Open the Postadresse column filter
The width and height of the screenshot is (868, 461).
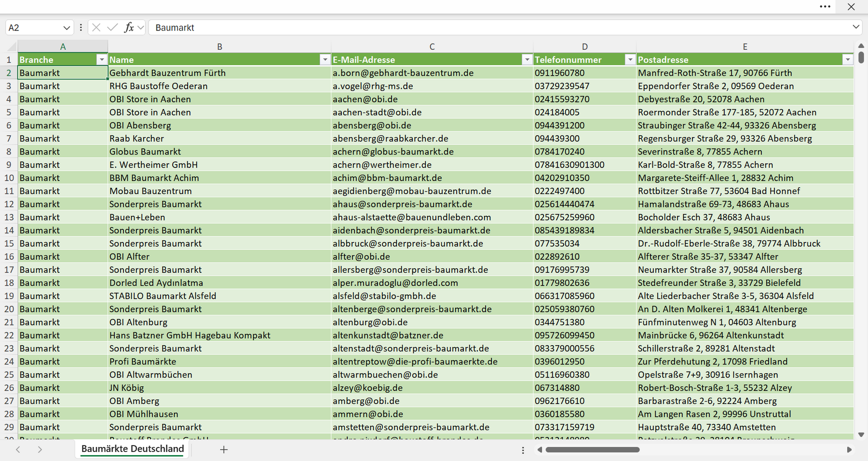[x=848, y=59]
